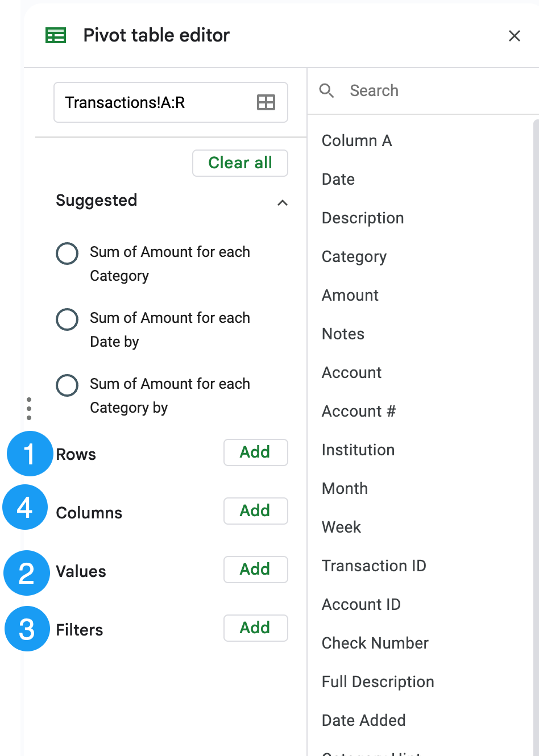This screenshot has height=756, width=539.
Task: Click the Transactions!A:R data range field
Action: pyautogui.click(x=154, y=103)
